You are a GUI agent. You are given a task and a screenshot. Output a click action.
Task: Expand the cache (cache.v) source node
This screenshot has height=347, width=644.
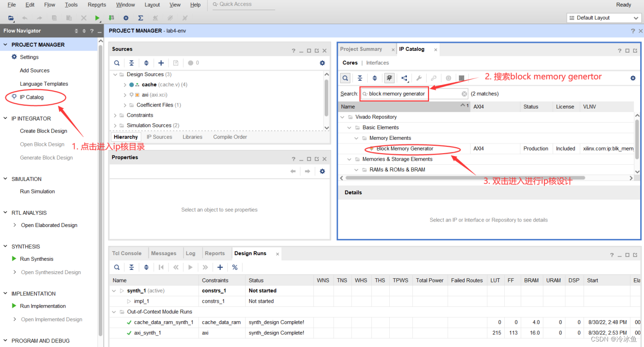tap(125, 85)
